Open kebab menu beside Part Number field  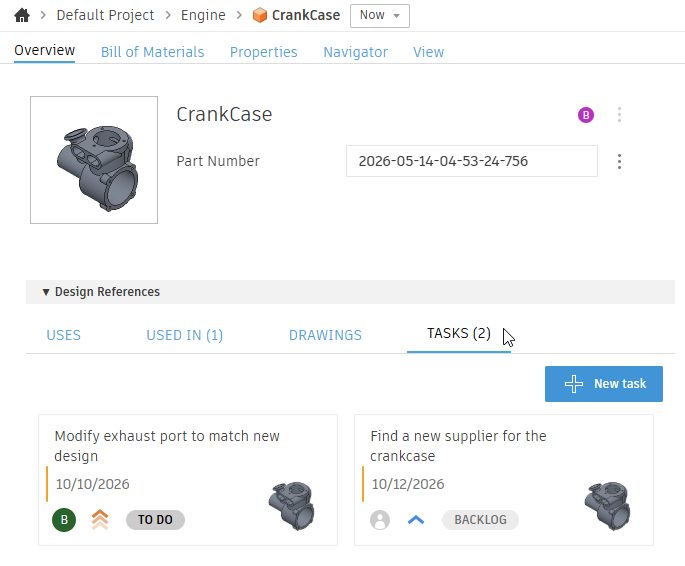pyautogui.click(x=619, y=162)
